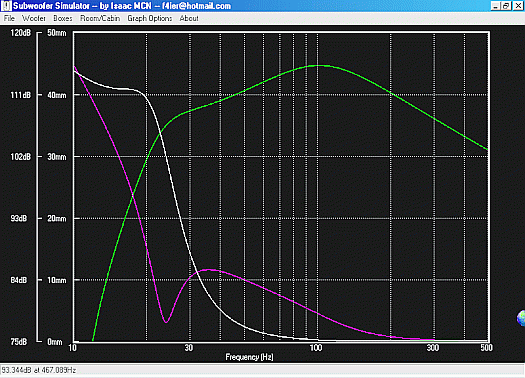The height and width of the screenshot is (378, 525).
Task: Click the 100 frequency tick label
Action: pos(315,348)
